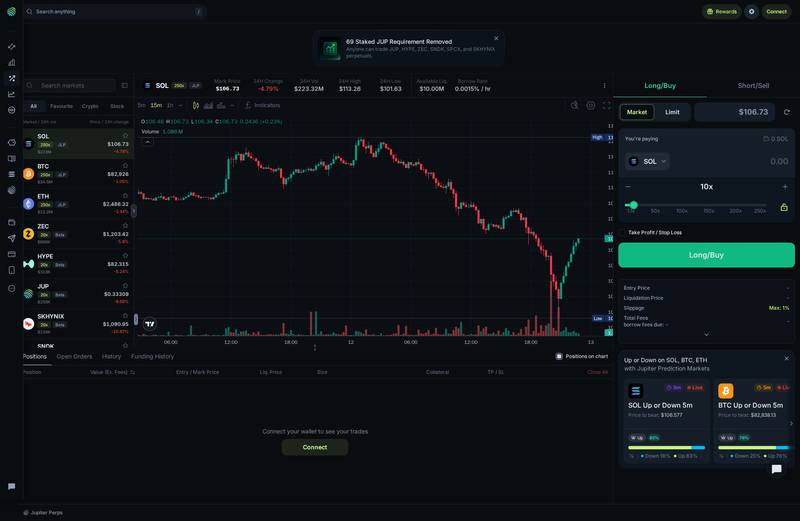Adjust the leverage slider handle
800x521 pixels.
633,205
